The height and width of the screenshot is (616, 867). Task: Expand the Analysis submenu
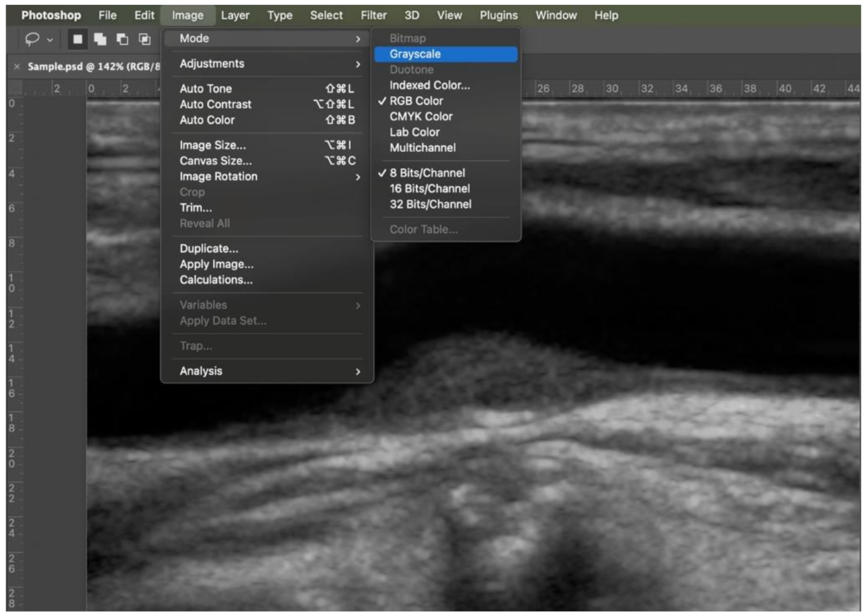(x=200, y=371)
